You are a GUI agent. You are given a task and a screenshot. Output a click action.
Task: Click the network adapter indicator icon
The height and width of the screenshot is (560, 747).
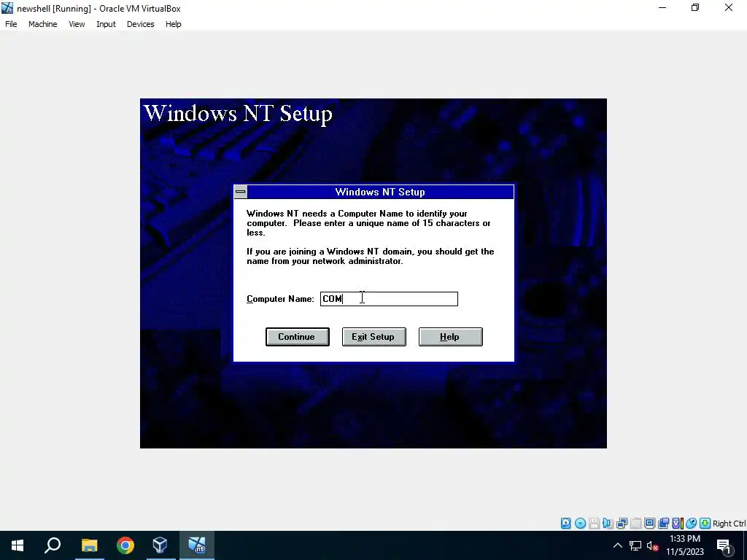click(x=622, y=524)
